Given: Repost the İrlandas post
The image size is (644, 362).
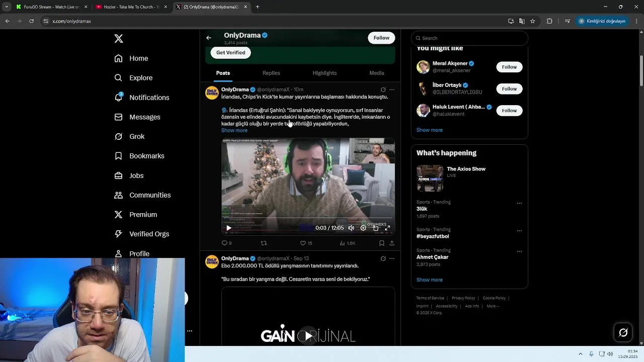Looking at the screenshot, I should tap(264, 243).
